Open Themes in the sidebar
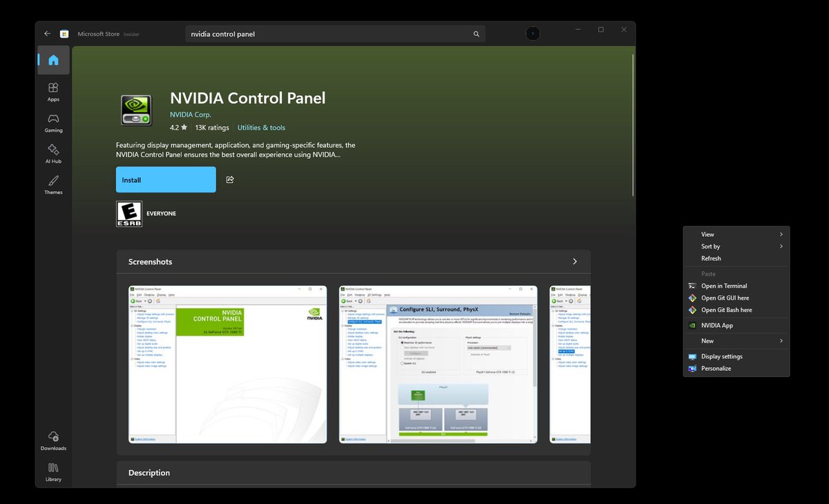Viewport: 829px width, 504px height. (53, 185)
